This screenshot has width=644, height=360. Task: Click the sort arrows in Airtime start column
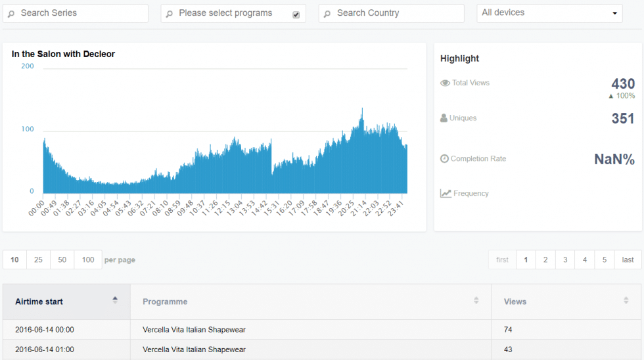coord(115,300)
